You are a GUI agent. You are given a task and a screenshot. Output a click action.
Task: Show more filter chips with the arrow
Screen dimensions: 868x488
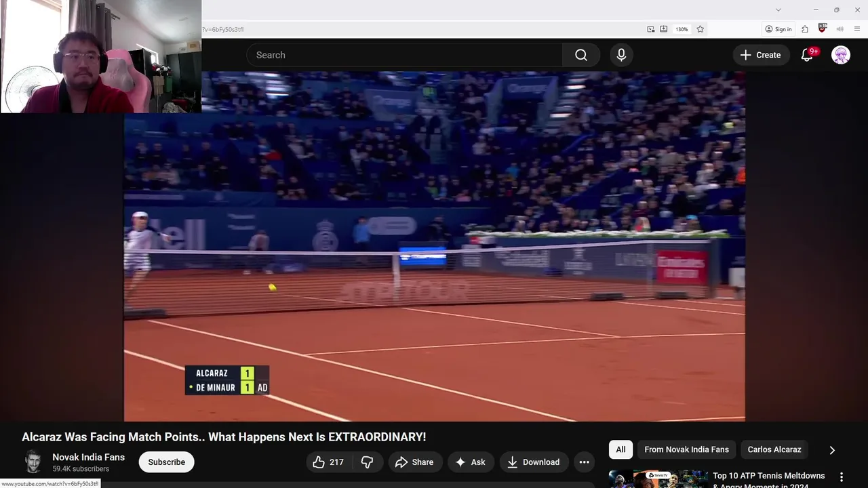tap(832, 450)
